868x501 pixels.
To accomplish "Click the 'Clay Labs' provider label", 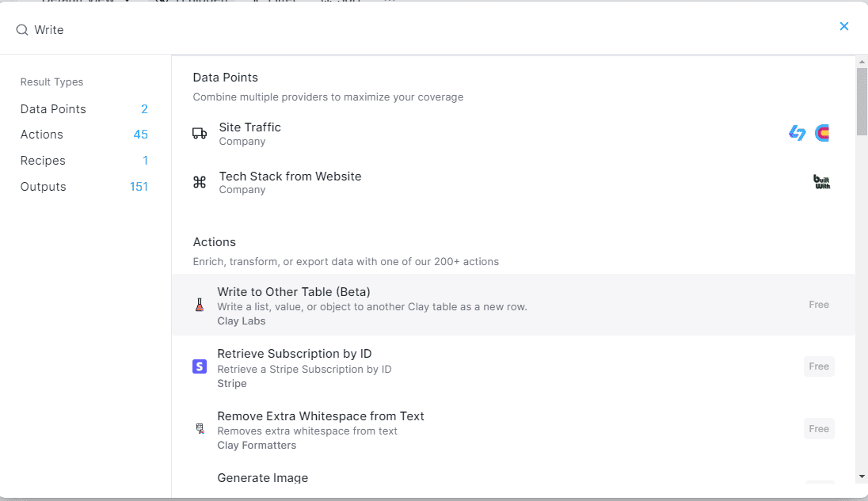I will [242, 321].
